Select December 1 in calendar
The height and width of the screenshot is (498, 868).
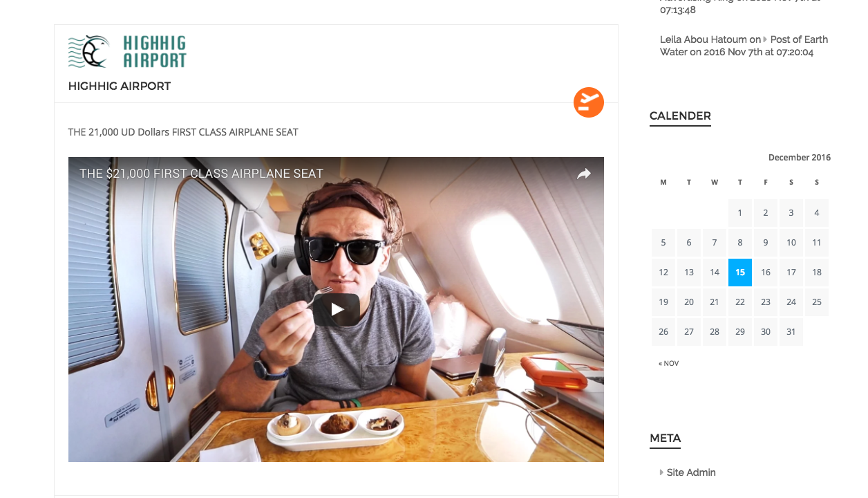(740, 213)
